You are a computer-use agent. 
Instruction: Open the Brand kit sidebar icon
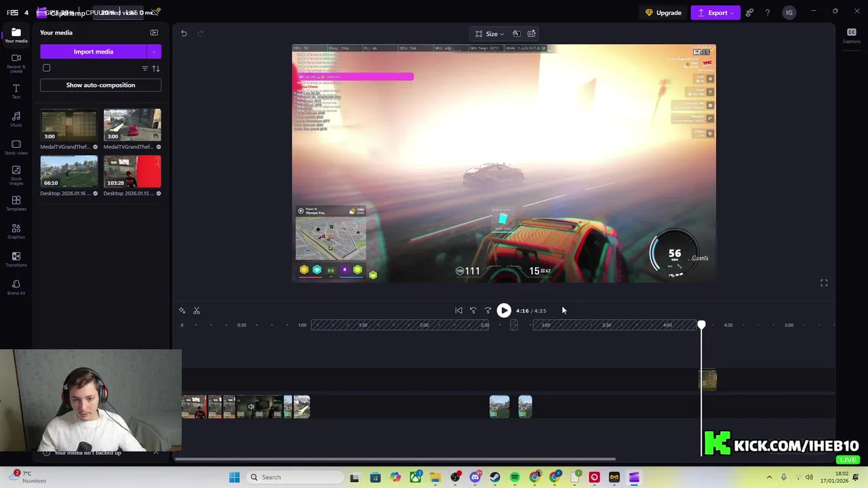tap(16, 287)
